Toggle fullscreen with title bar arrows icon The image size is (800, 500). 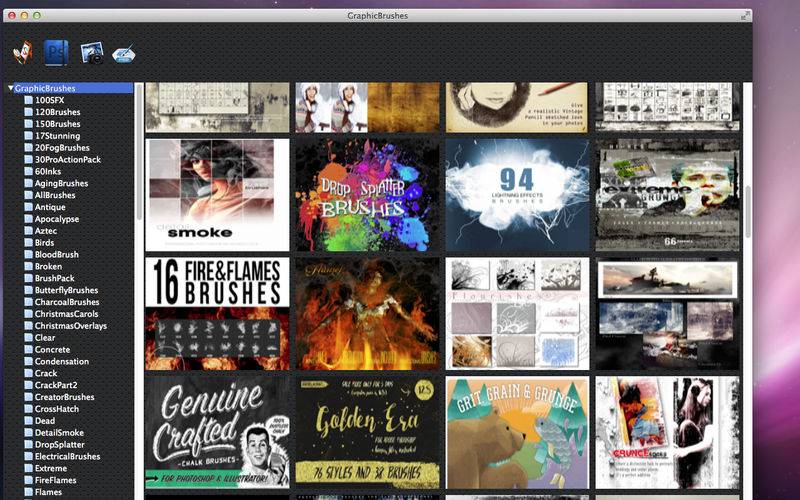click(744, 16)
